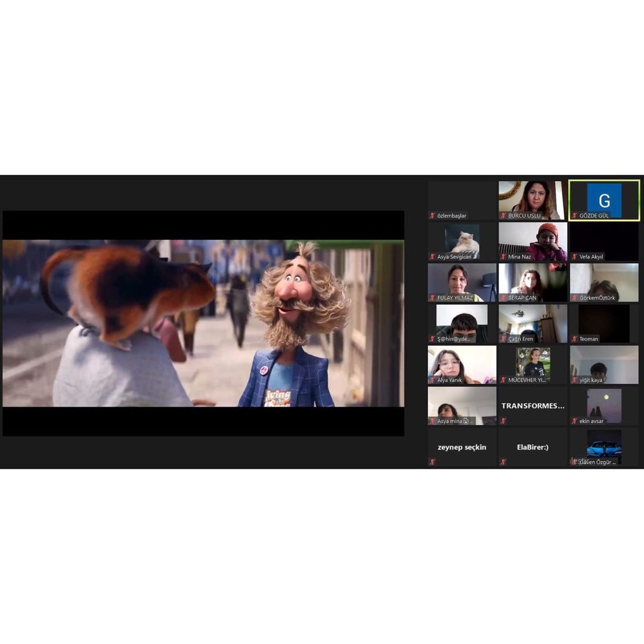The height and width of the screenshot is (644, 644).
Task: Click the muted mic icon beside özlembaşlar
Action: point(432,216)
